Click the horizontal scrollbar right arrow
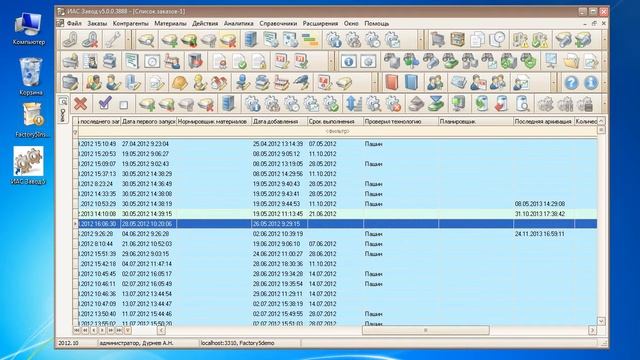 pos(592,330)
